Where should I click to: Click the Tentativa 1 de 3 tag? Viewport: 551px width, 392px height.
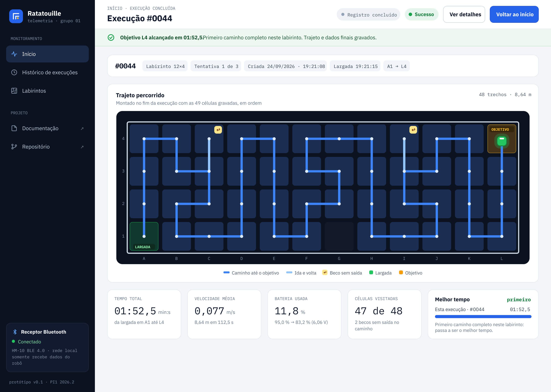pos(216,66)
